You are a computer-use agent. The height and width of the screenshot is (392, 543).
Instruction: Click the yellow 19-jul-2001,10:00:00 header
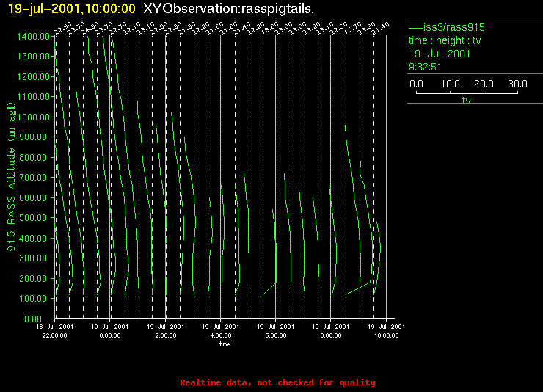72,9
